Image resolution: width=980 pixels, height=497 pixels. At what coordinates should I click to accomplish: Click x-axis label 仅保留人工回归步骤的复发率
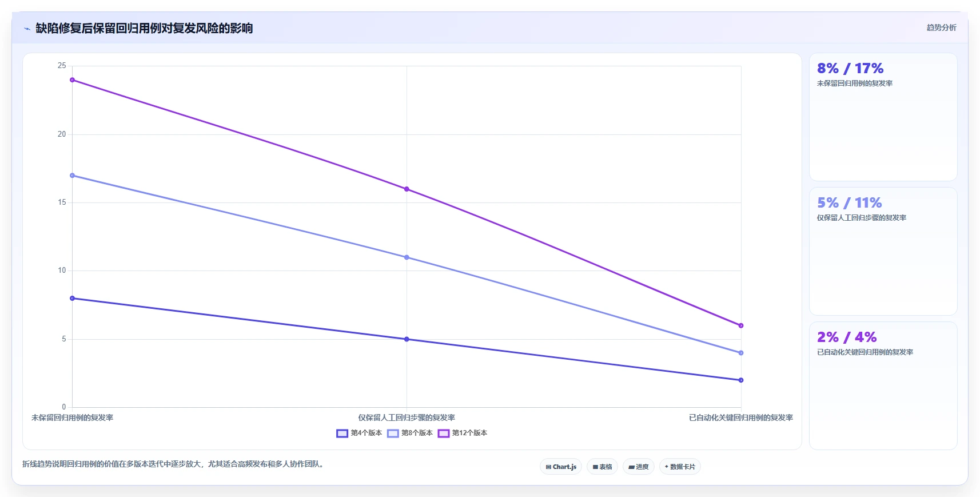(407, 418)
